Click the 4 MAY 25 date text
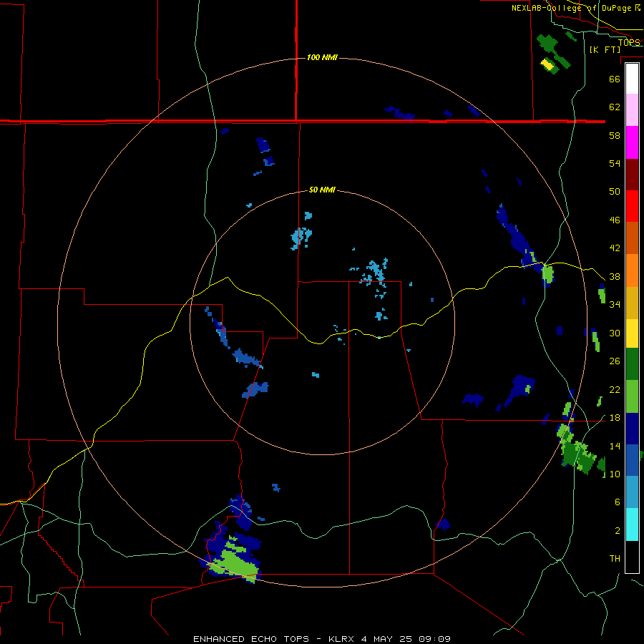Viewport: 644px width, 644px height. tap(386, 639)
